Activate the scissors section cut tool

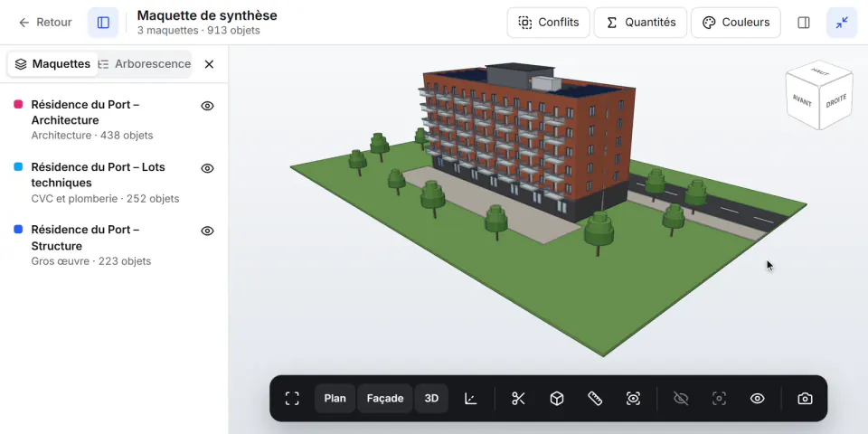518,399
